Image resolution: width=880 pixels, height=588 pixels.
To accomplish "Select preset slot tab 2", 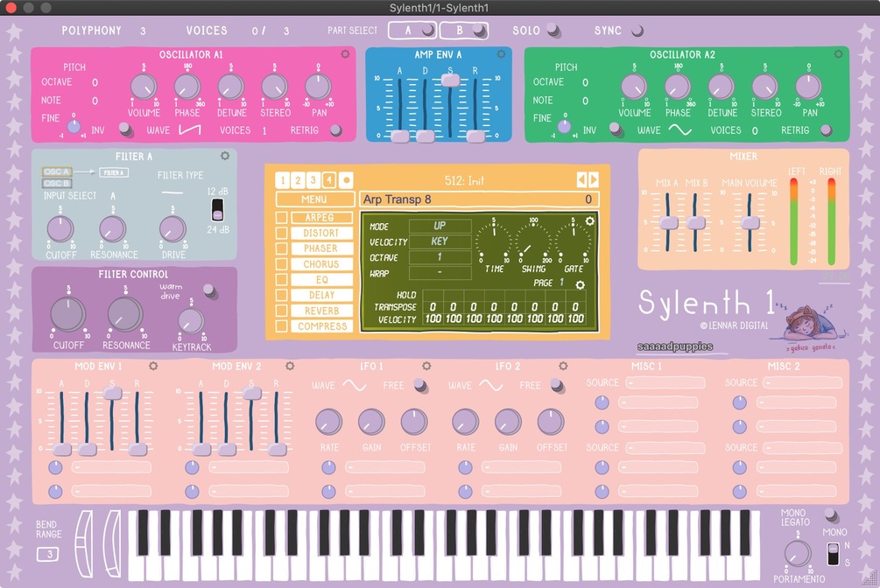I will point(298,180).
